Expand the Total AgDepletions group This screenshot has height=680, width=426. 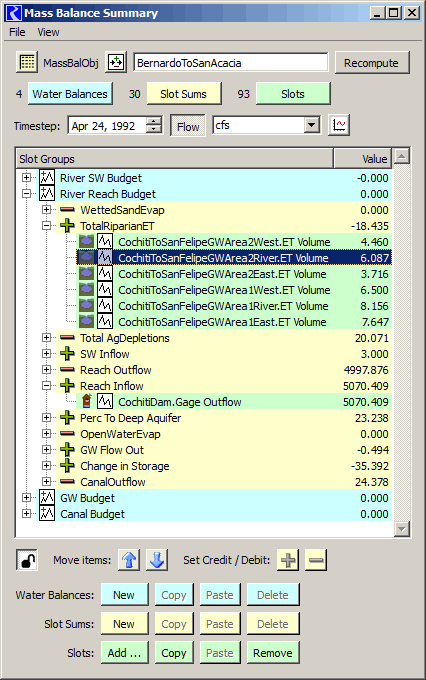(x=47, y=337)
